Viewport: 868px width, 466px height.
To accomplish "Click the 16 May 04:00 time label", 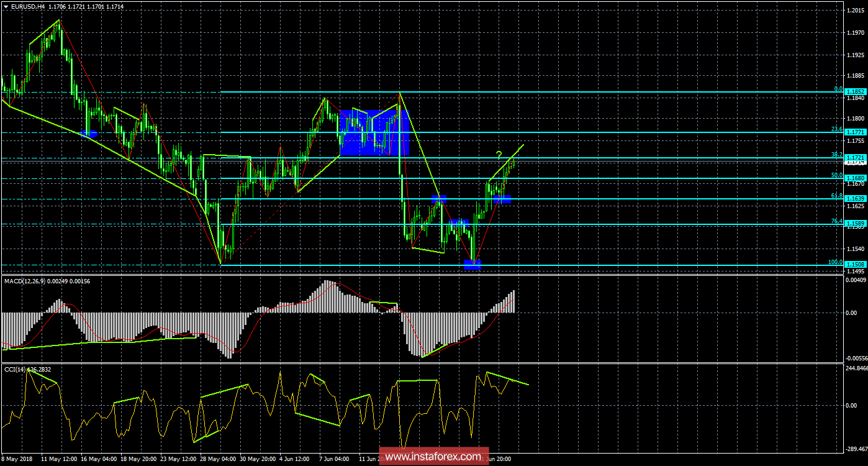I will click(99, 459).
